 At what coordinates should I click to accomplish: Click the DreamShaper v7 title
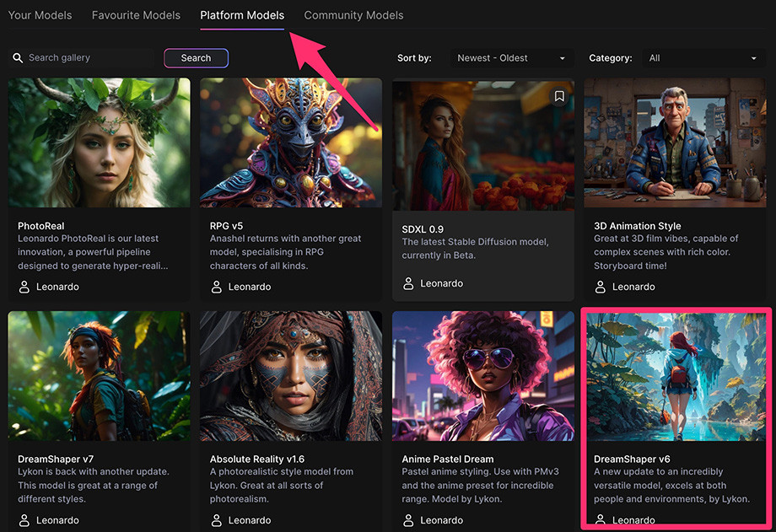(x=56, y=459)
